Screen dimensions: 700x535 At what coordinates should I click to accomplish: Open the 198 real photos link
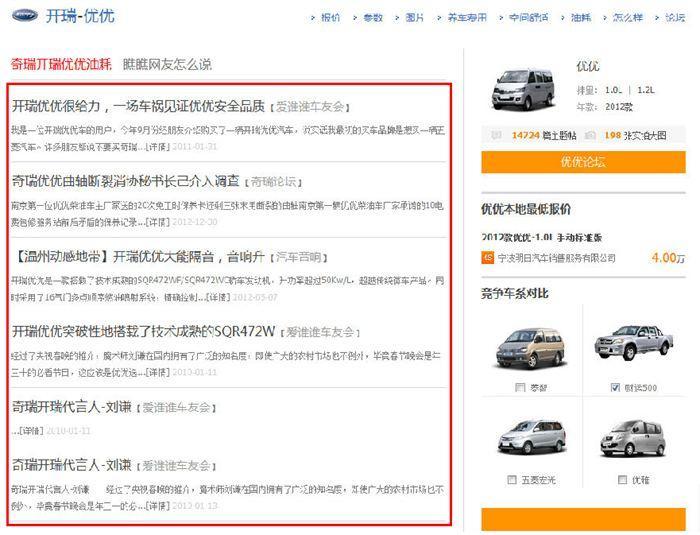[635, 135]
